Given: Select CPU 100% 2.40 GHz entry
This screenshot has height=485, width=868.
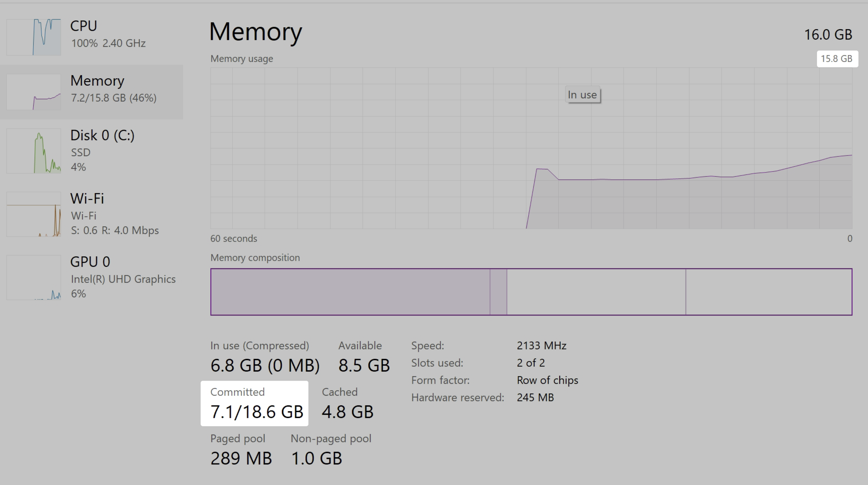Looking at the screenshot, I should click(x=108, y=34).
